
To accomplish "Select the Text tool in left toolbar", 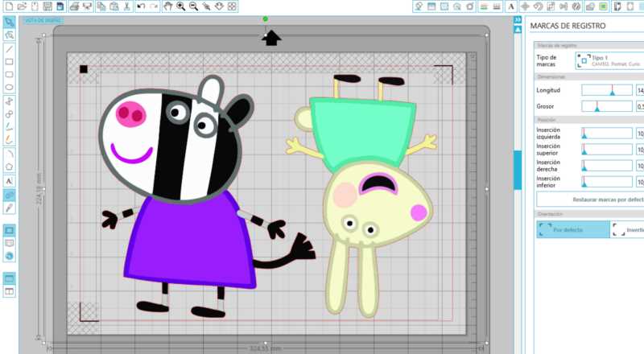I will coord(9,181).
